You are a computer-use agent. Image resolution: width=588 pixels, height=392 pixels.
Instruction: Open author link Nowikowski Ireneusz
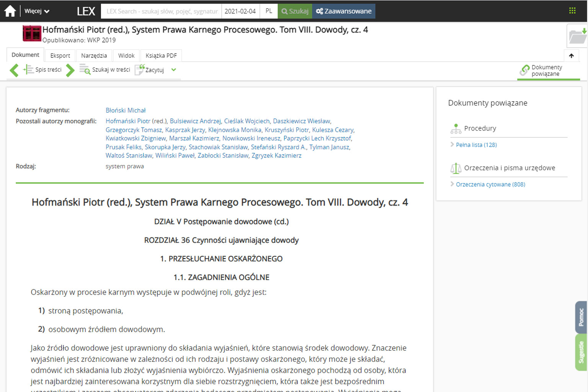click(x=251, y=138)
